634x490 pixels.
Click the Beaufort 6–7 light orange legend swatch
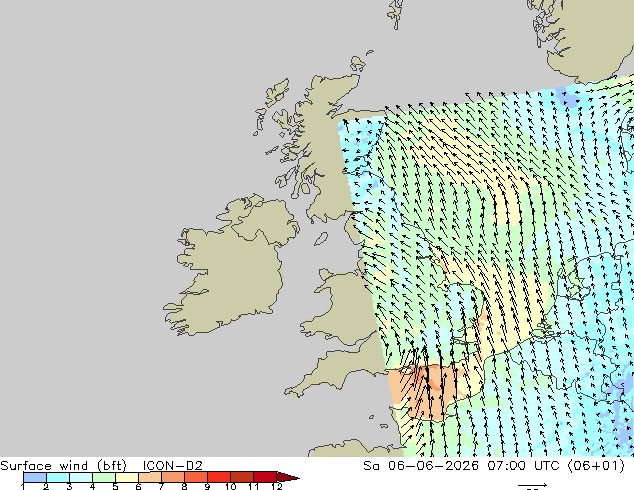[x=150, y=477]
